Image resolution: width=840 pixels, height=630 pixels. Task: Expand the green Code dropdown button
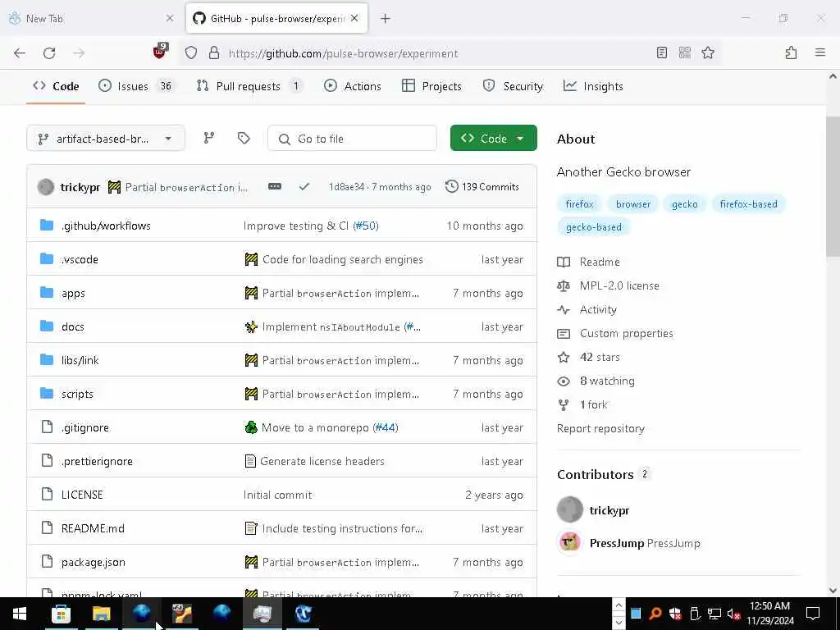pos(493,138)
